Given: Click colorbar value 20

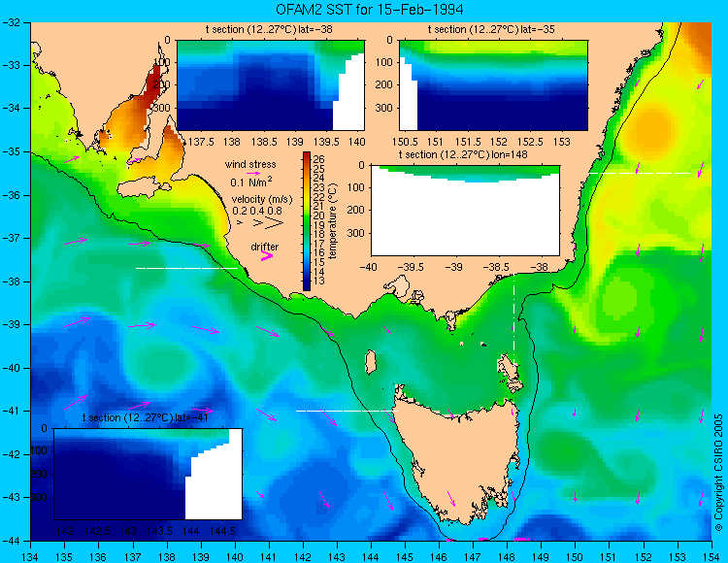Looking at the screenshot, I should [x=319, y=215].
